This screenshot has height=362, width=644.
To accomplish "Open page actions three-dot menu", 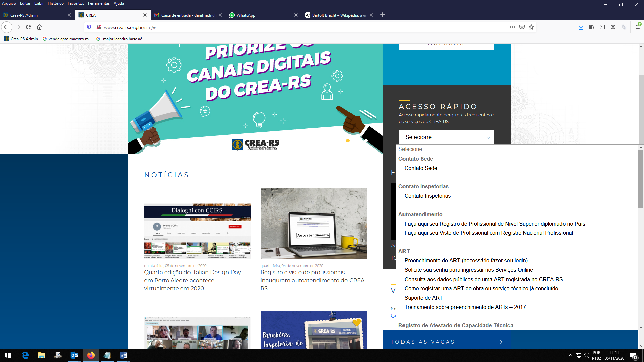I will coord(512,27).
